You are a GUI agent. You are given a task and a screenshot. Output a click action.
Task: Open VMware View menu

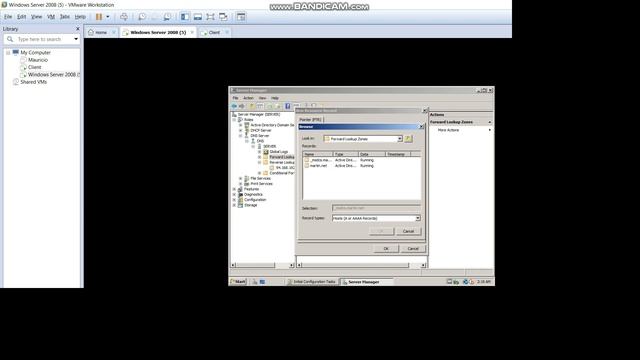click(37, 17)
